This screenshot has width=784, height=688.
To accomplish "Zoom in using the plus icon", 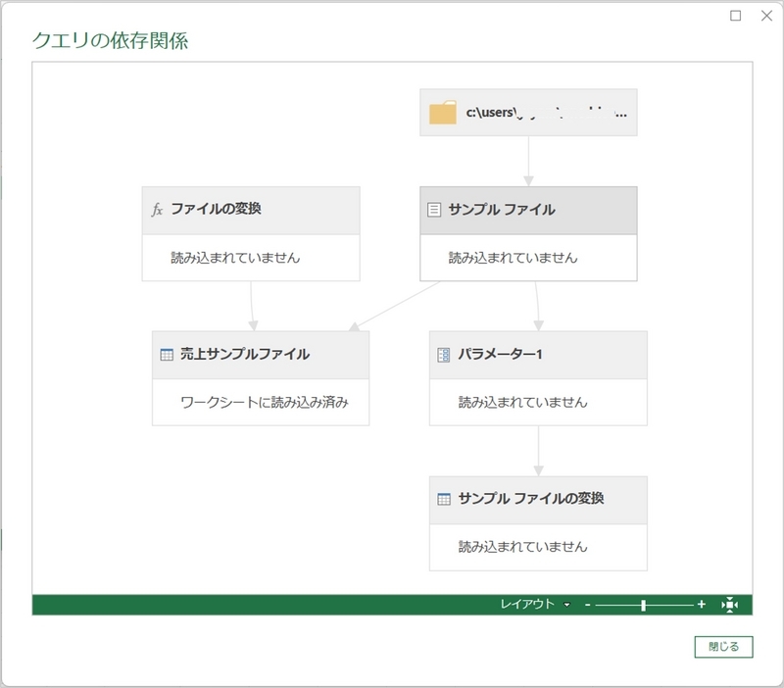I will tap(704, 607).
